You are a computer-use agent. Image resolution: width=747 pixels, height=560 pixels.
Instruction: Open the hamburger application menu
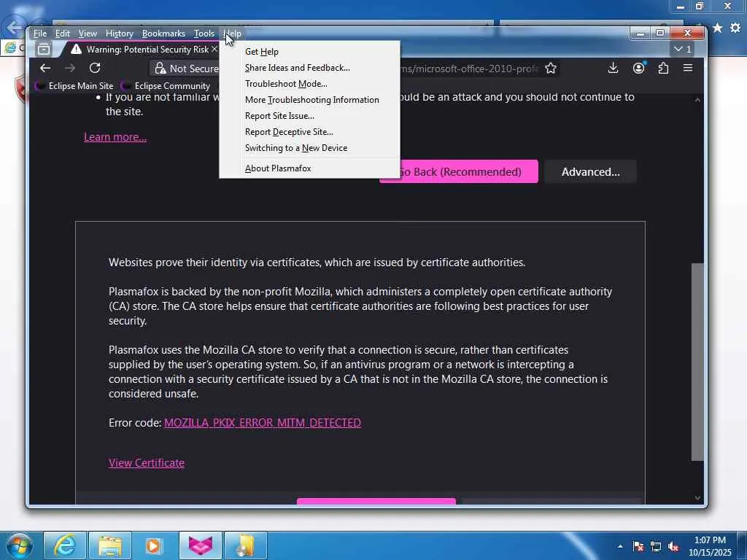click(x=688, y=68)
